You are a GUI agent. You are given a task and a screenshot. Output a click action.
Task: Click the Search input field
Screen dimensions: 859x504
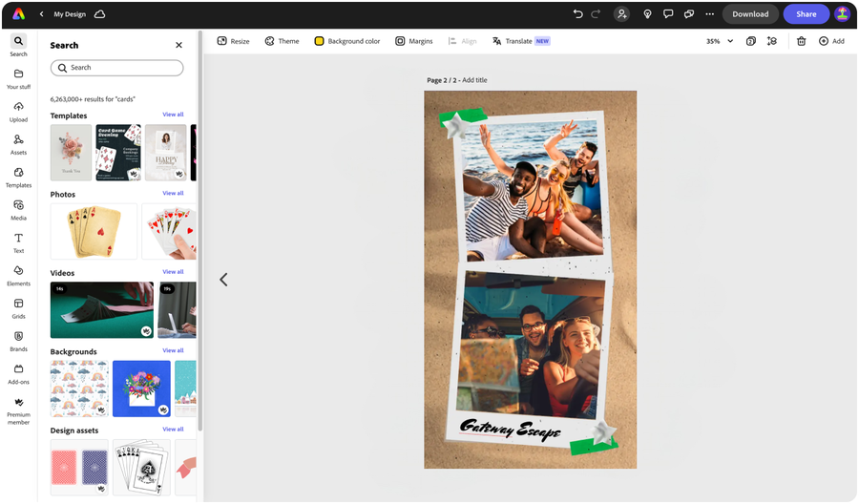click(116, 68)
